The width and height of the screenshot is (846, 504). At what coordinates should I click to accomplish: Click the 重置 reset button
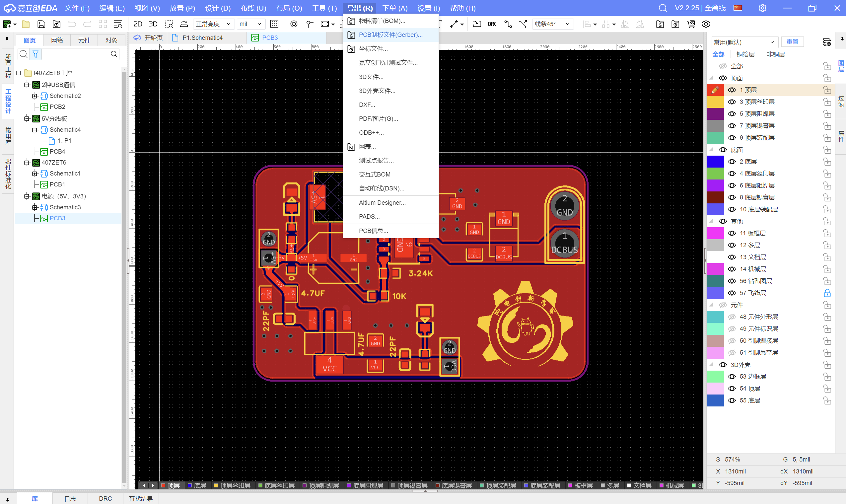point(792,41)
